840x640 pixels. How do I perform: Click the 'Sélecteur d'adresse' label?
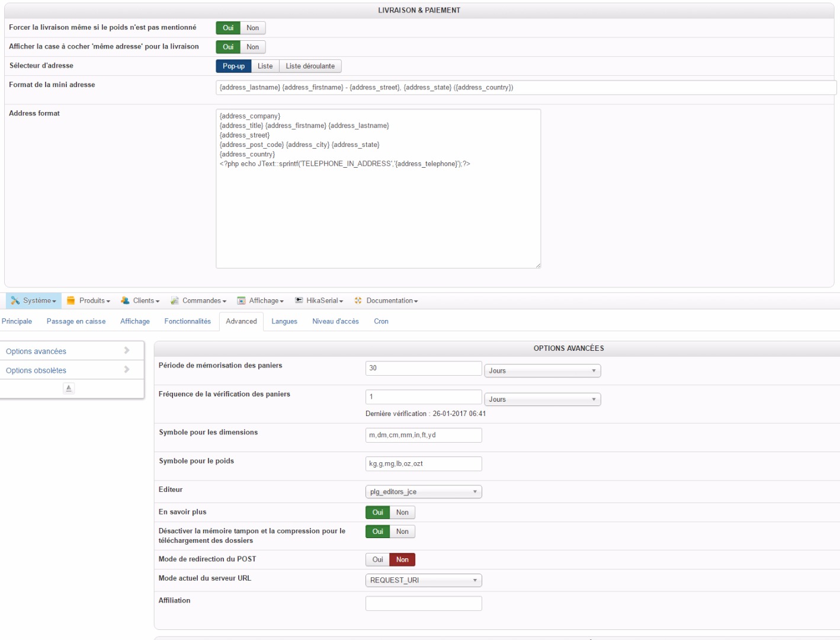[x=41, y=66]
